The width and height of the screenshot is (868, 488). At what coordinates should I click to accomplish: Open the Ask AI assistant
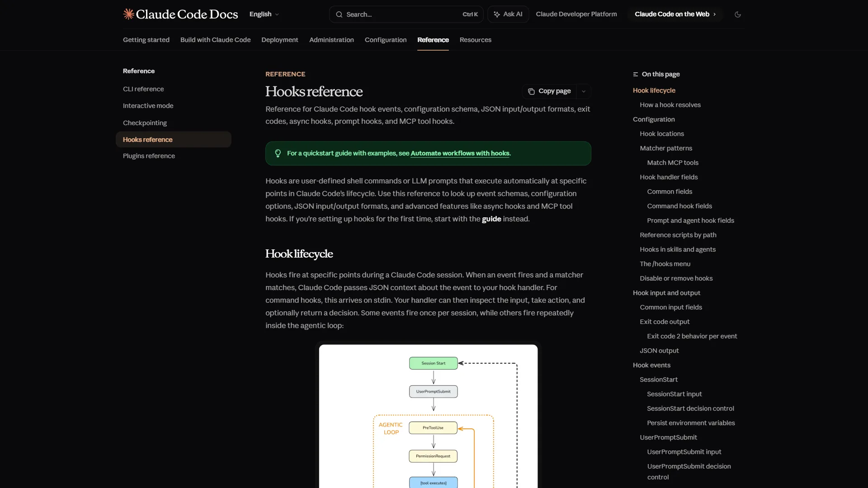508,14
